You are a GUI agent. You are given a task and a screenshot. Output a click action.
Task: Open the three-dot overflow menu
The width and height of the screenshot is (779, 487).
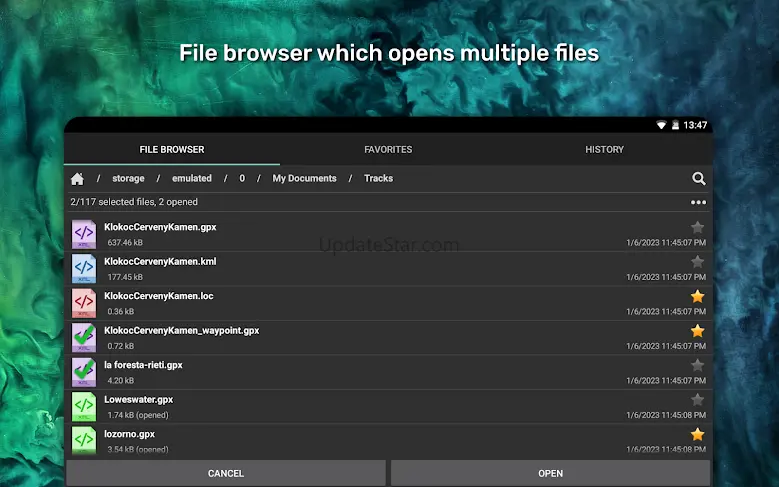pos(698,202)
